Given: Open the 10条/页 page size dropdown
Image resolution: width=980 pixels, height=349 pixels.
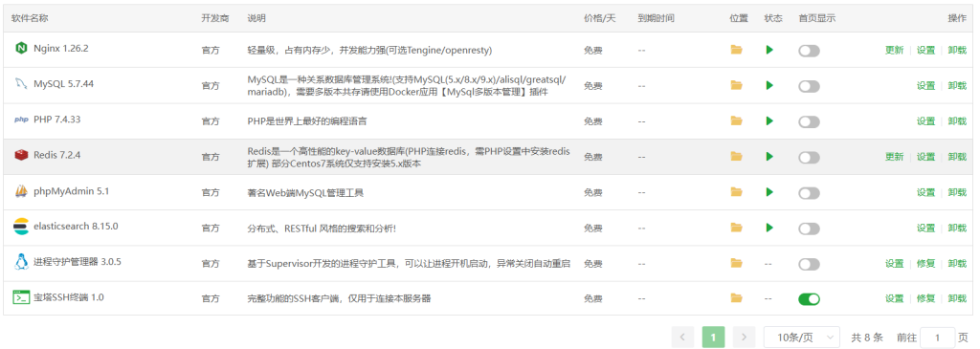Looking at the screenshot, I should pyautogui.click(x=802, y=338).
